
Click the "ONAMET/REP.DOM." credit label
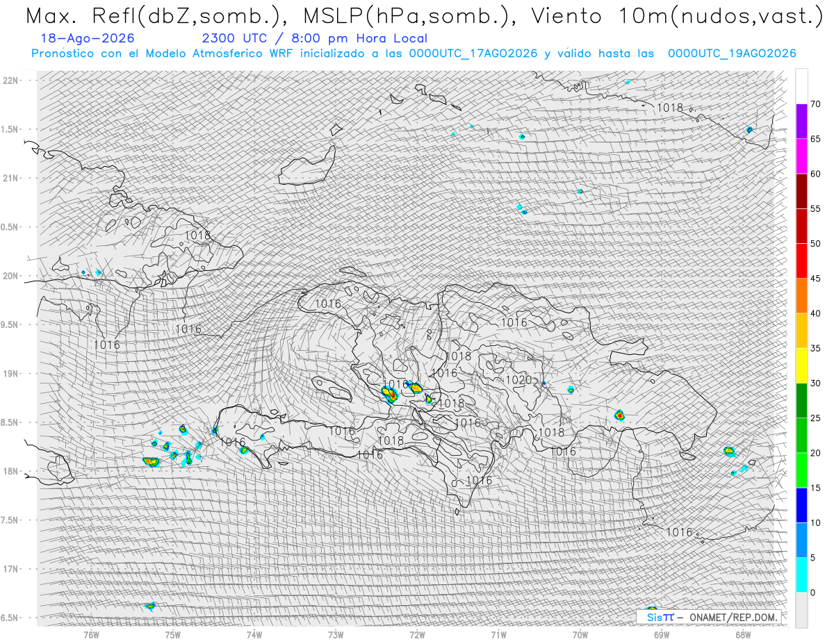pos(734,617)
